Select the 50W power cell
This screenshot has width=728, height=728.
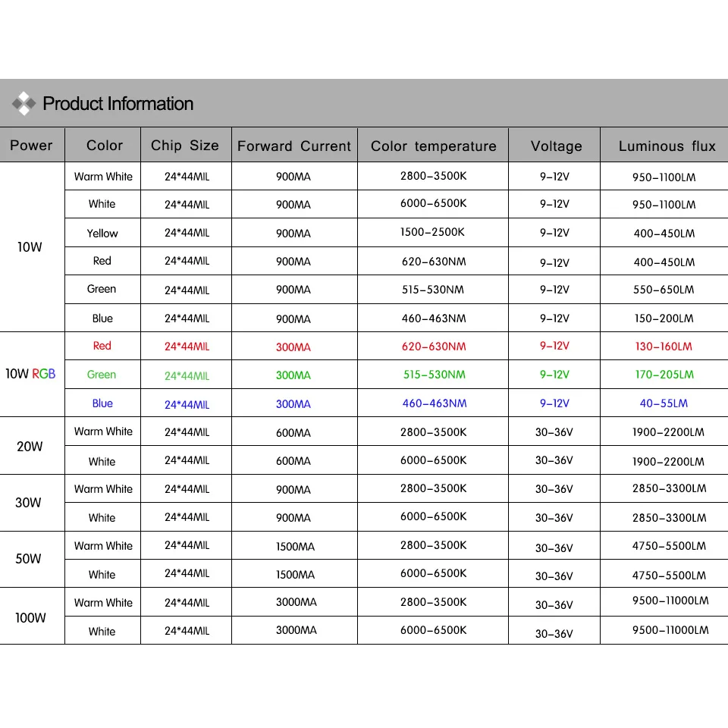[28, 559]
